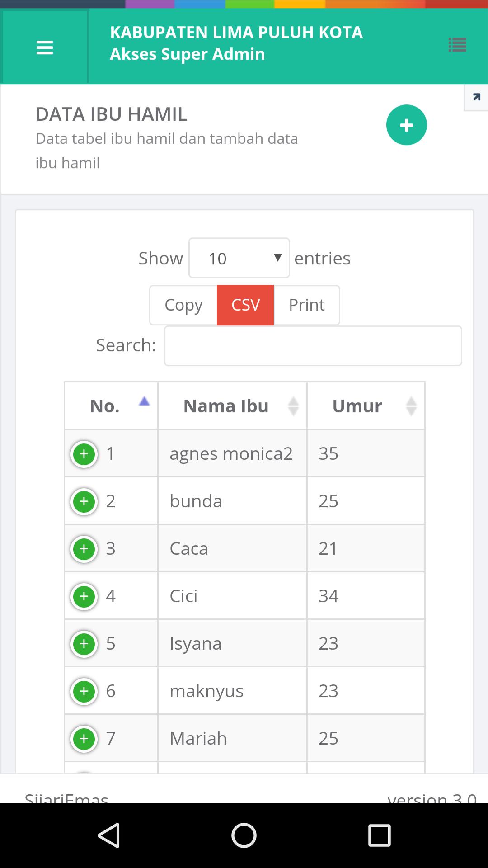This screenshot has width=488, height=868.
Task: Open the hamburger sidebar menu
Action: pos(44,47)
